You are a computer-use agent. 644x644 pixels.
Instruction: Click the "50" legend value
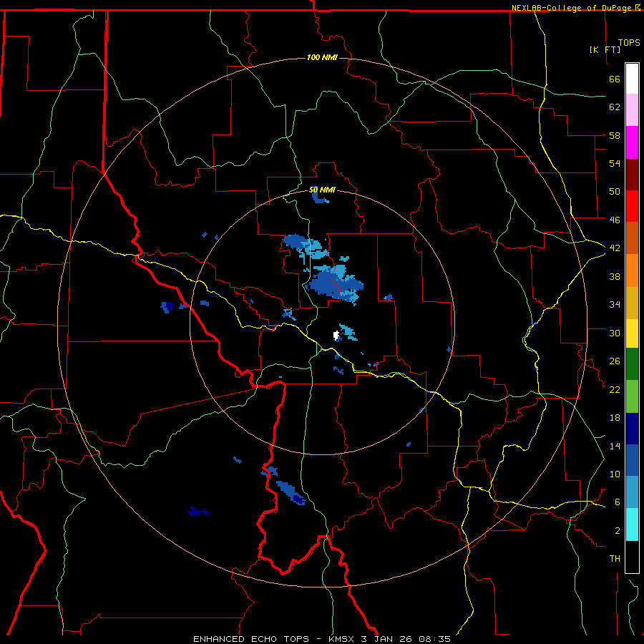pos(615,192)
